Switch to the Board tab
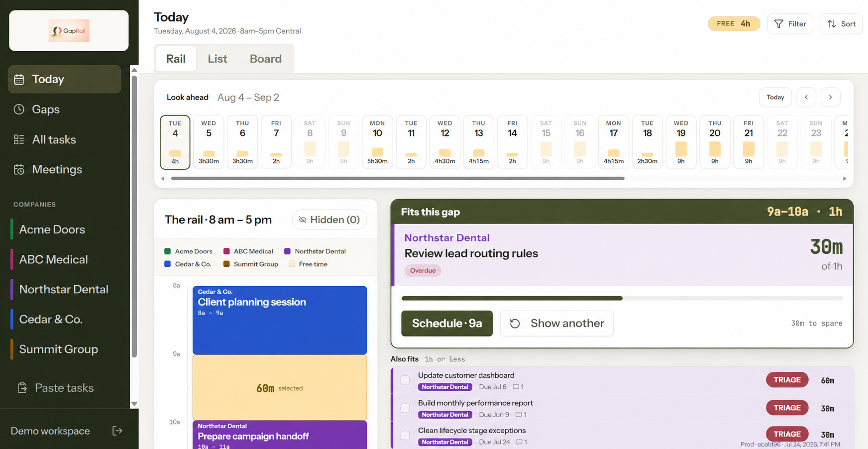The image size is (868, 449). (x=266, y=59)
